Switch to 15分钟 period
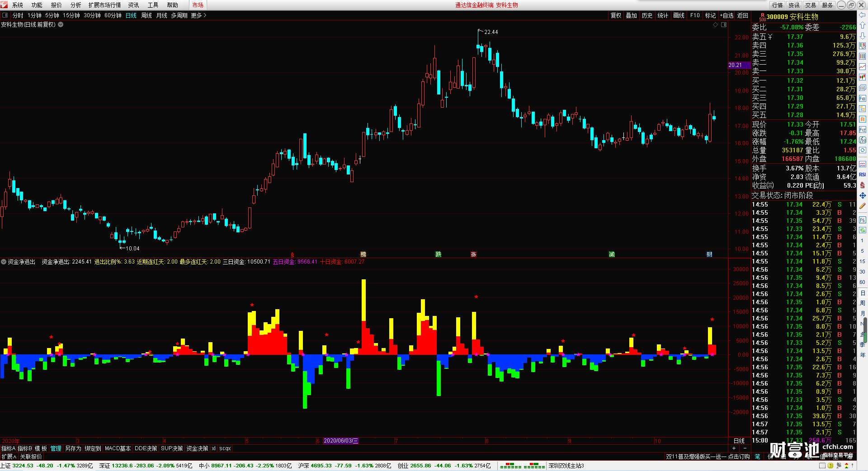Image resolution: width=868 pixels, height=471 pixels. (x=71, y=15)
